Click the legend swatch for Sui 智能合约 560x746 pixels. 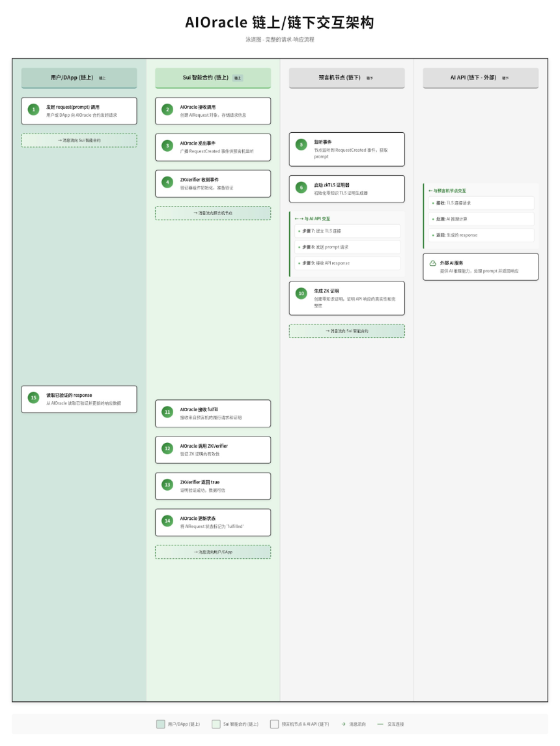[x=216, y=724]
